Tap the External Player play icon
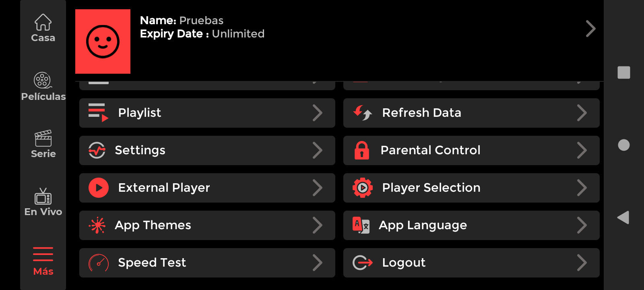Viewport: 644px width, 290px height. coord(99,188)
